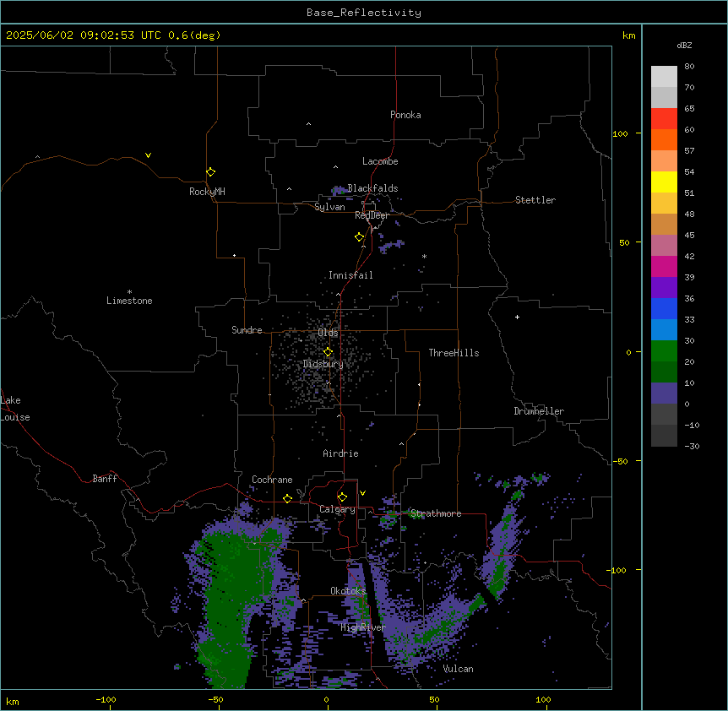
Task: Click the 0 tick on the bottom axis
Action: [x=326, y=699]
